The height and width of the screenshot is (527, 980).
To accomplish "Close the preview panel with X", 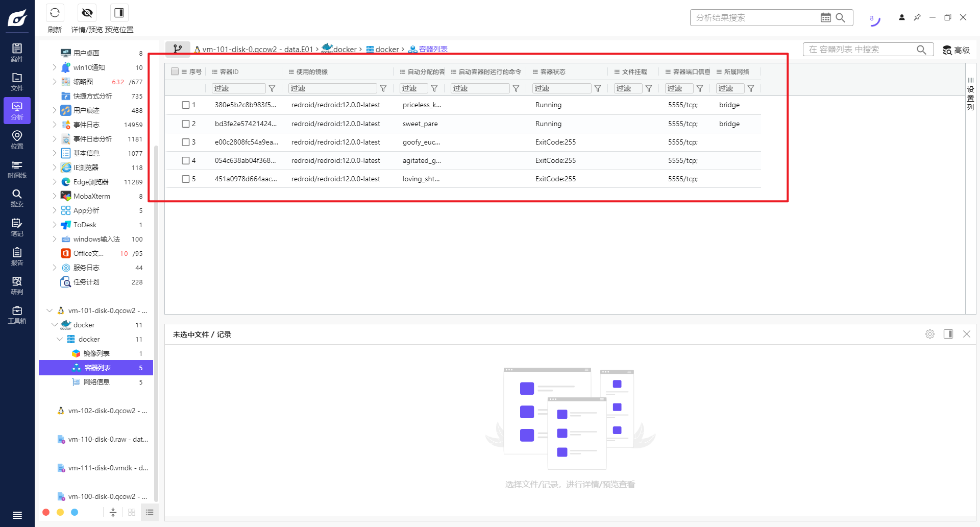I will point(967,334).
